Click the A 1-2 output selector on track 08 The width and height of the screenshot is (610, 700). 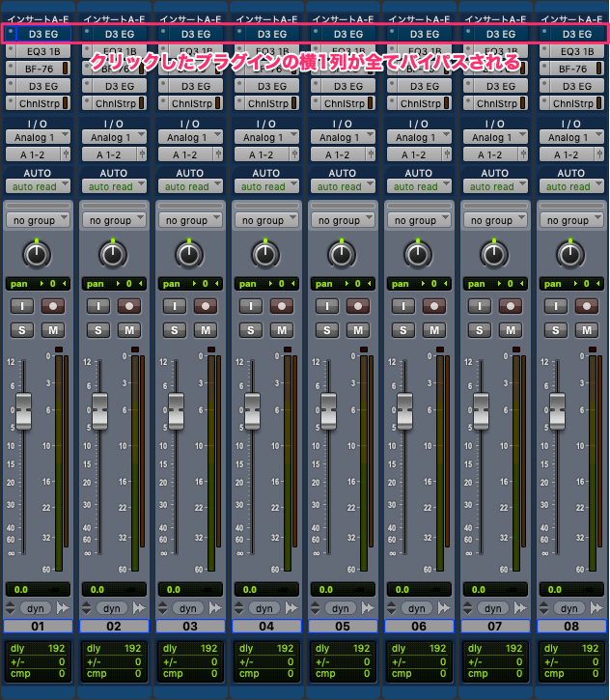click(x=567, y=154)
